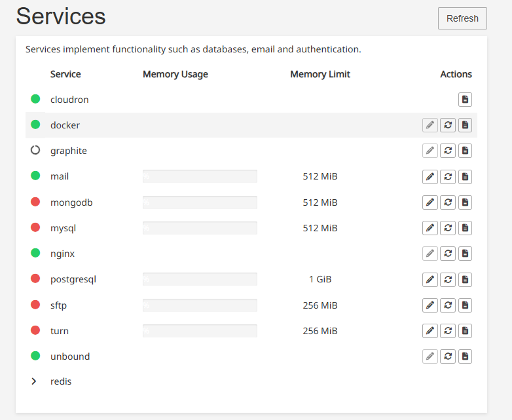The image size is (512, 420).
Task: Restart the graphite service
Action: coord(448,151)
